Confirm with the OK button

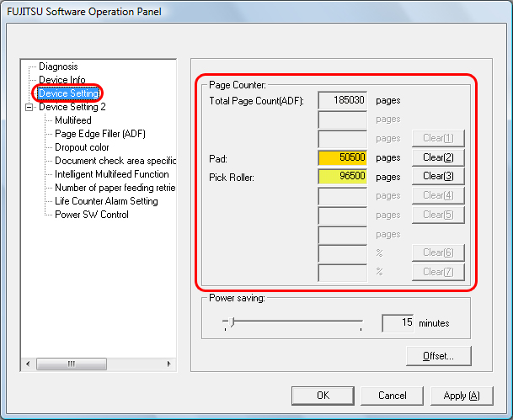(323, 396)
